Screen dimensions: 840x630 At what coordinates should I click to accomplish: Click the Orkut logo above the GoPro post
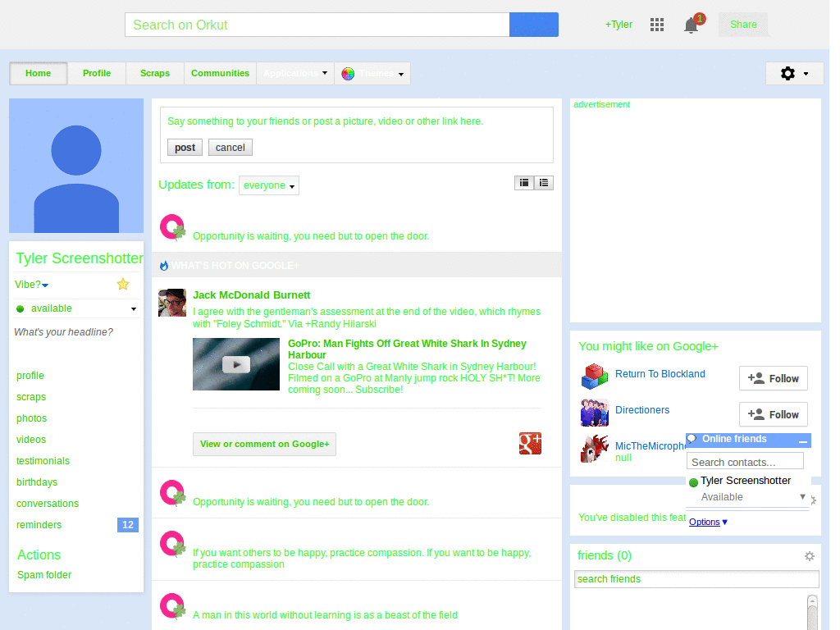pos(172,227)
